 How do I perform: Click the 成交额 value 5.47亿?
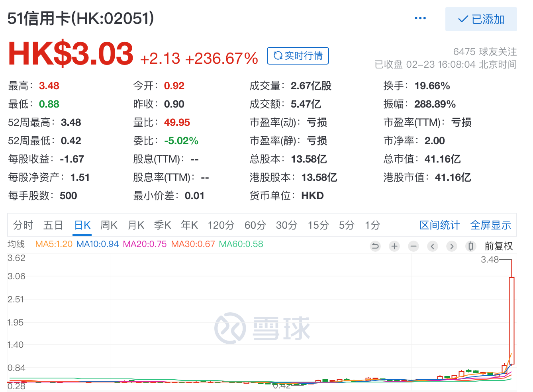pos(306,104)
